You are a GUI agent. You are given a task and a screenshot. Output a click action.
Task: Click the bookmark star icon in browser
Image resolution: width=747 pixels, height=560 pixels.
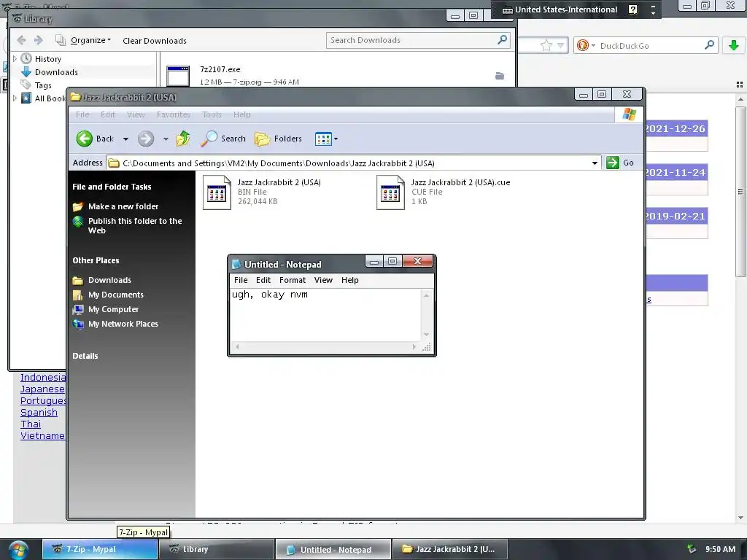(546, 46)
